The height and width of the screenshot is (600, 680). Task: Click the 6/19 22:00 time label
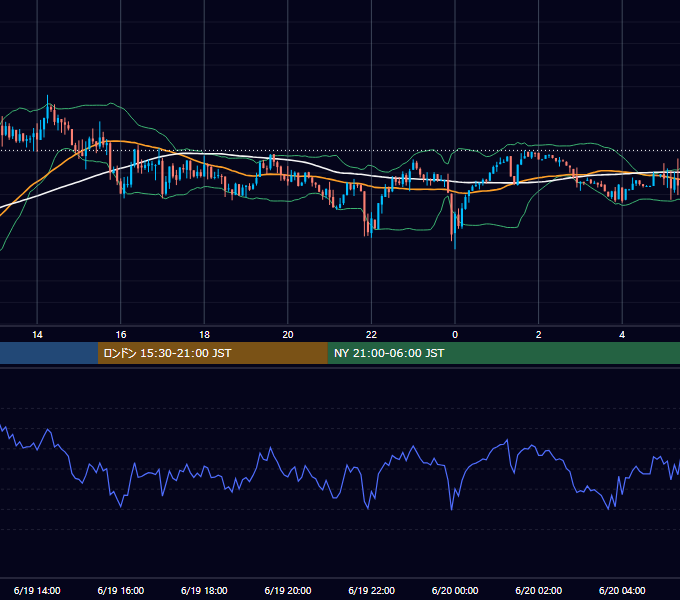371,590
